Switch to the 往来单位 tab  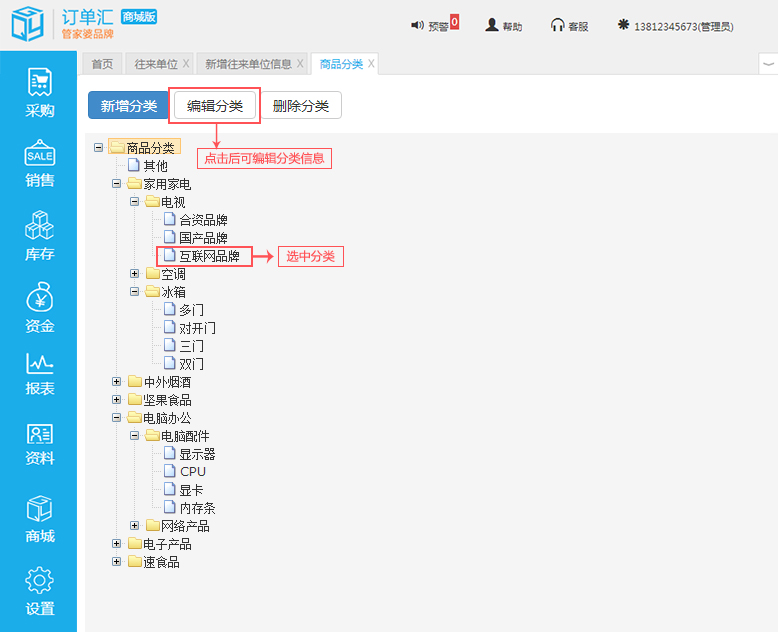click(x=156, y=64)
